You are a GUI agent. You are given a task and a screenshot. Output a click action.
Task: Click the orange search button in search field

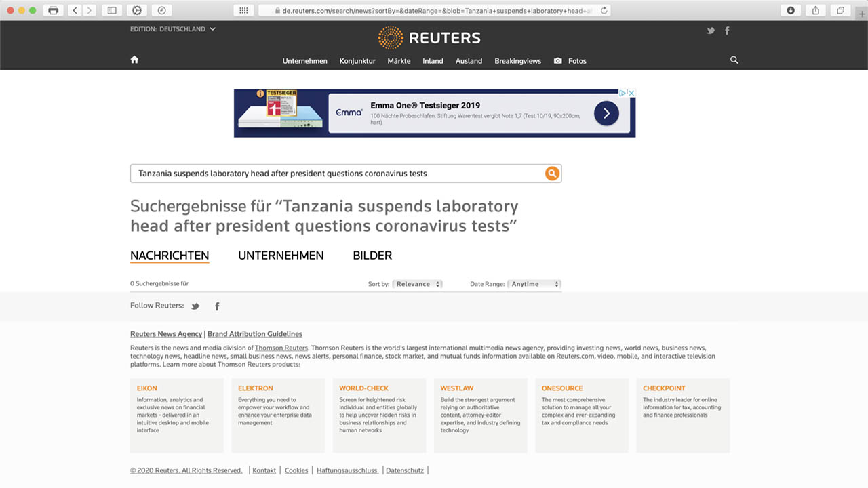(x=552, y=174)
